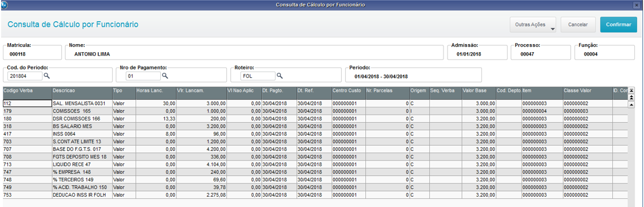Page up with double-arrow grid button

(632, 97)
